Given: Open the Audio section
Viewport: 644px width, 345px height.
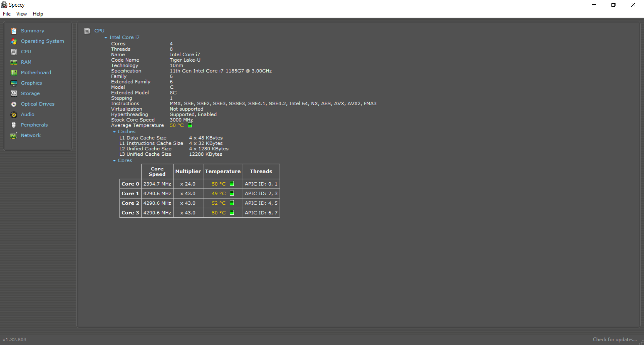Looking at the screenshot, I should coord(27,114).
